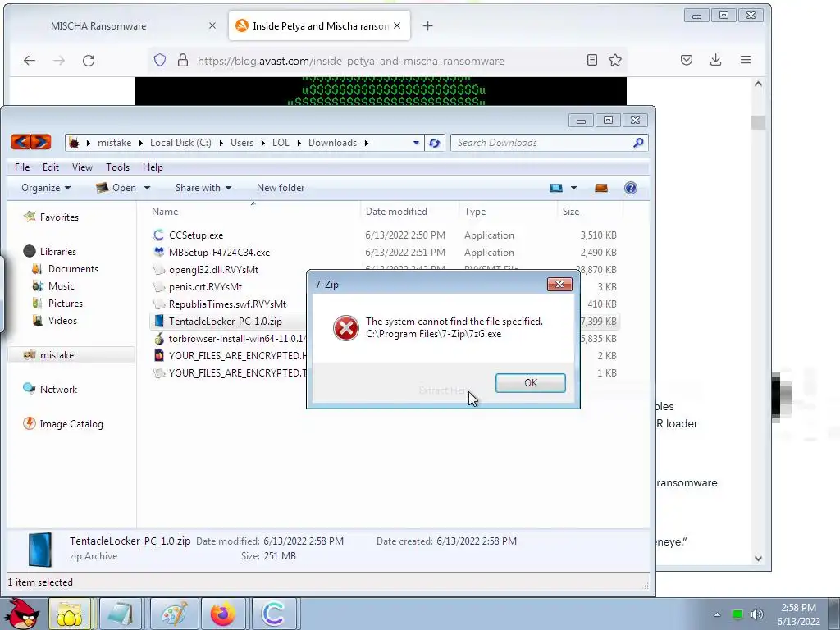The width and height of the screenshot is (840, 630).
Task: Select CCSetup.exe file
Action: [195, 235]
